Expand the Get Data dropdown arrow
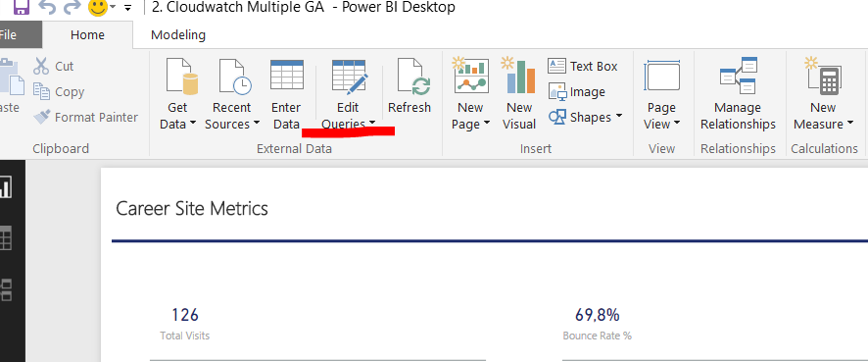The image size is (868, 362). pos(193,124)
